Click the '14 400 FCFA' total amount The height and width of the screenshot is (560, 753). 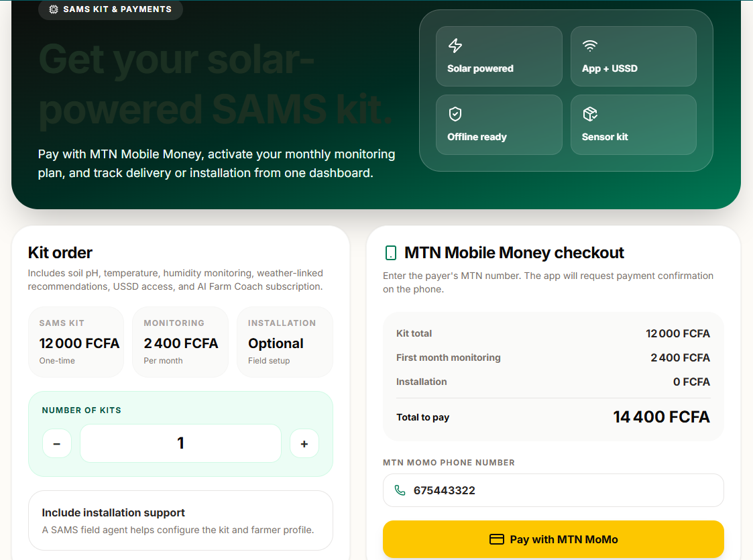[x=661, y=417]
